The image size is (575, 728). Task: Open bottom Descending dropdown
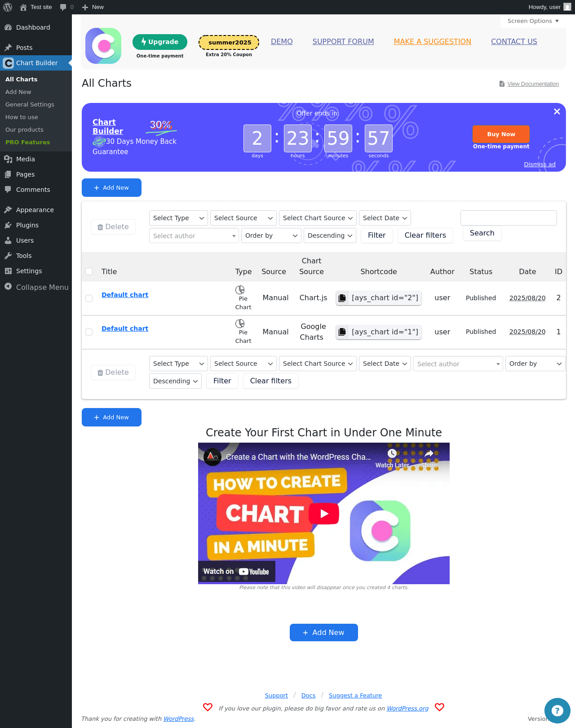pos(175,381)
